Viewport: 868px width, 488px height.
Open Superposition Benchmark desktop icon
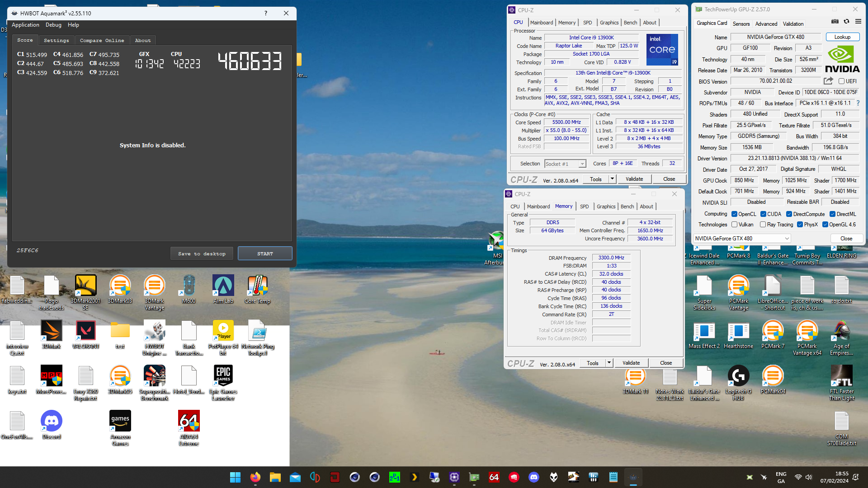click(155, 382)
